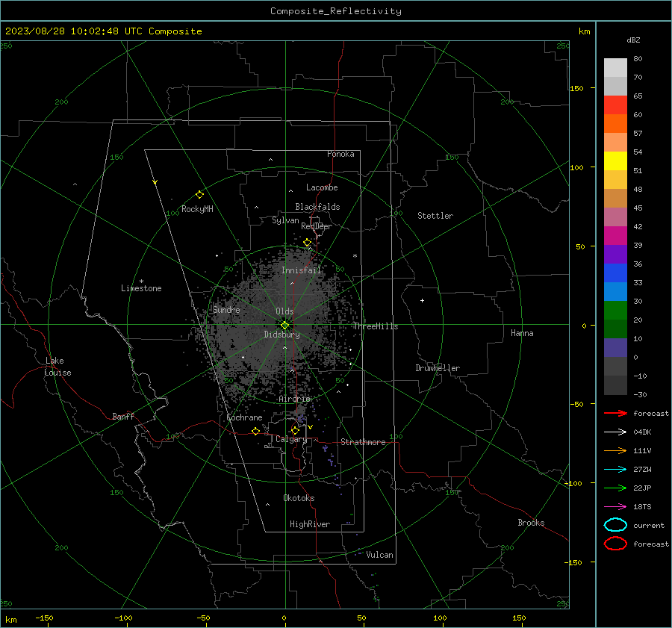This screenshot has width=672, height=628.
Task: Click the '04DK' legend text
Action: pos(642,432)
